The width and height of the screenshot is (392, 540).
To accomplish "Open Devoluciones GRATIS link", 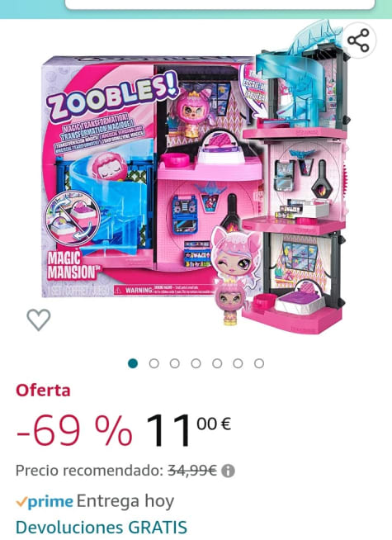I will 102,528.
